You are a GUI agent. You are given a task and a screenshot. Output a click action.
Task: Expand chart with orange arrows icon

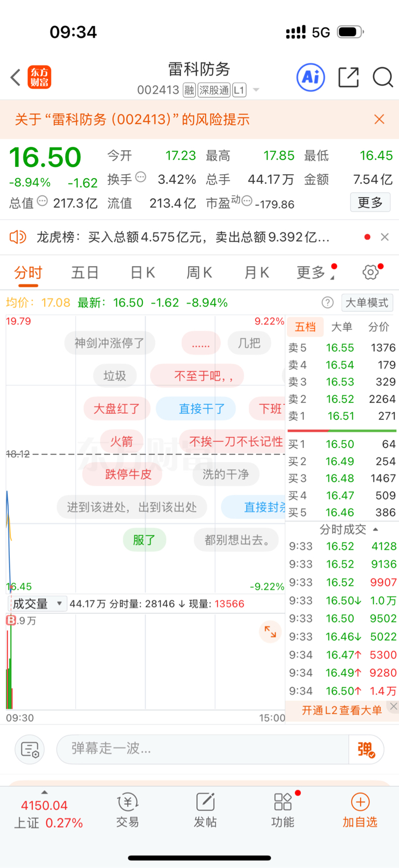pos(270,632)
